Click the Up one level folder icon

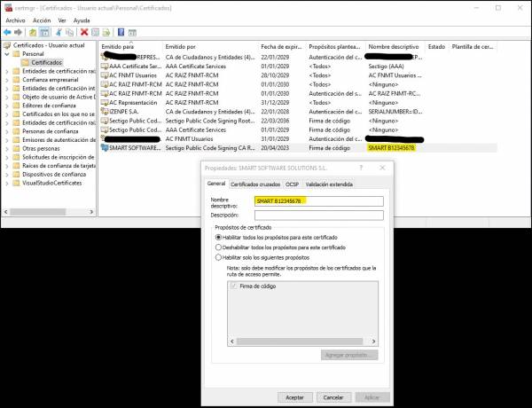tap(33, 32)
